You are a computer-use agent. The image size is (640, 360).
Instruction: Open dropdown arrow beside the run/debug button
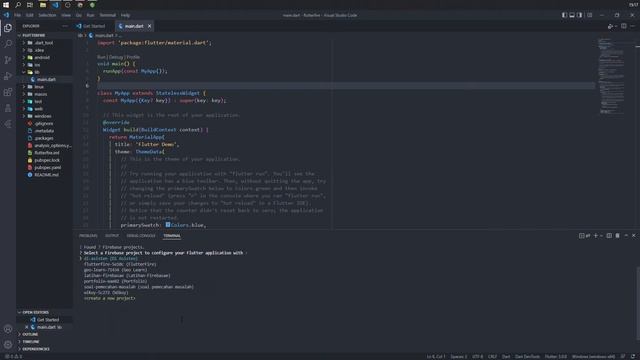615,27
